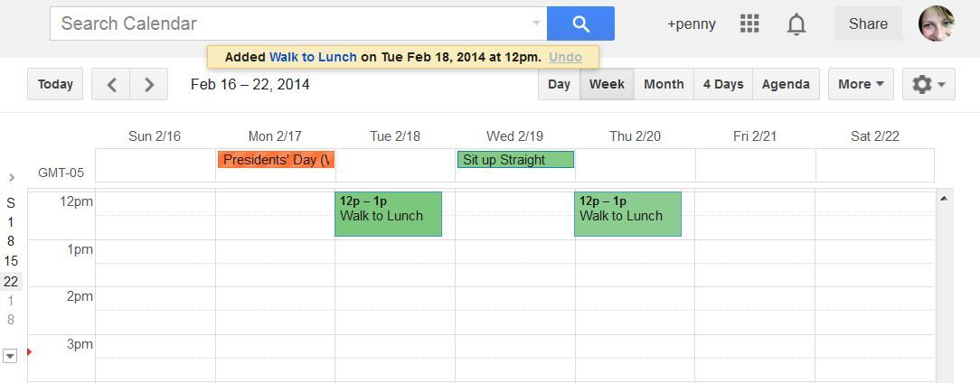This screenshot has width=980, height=383.
Task: Open the More dropdown menu
Action: point(861,84)
